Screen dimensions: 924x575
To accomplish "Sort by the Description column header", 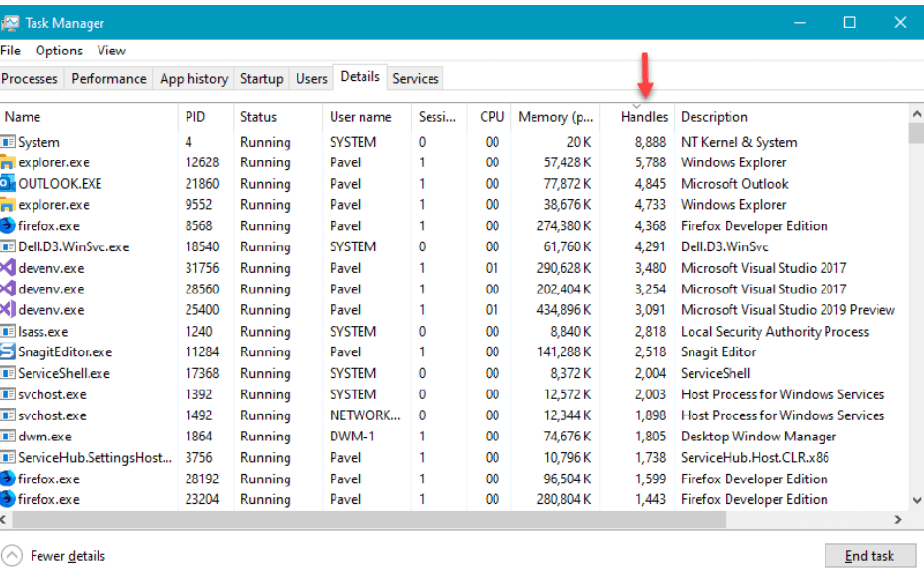I will click(791, 117).
